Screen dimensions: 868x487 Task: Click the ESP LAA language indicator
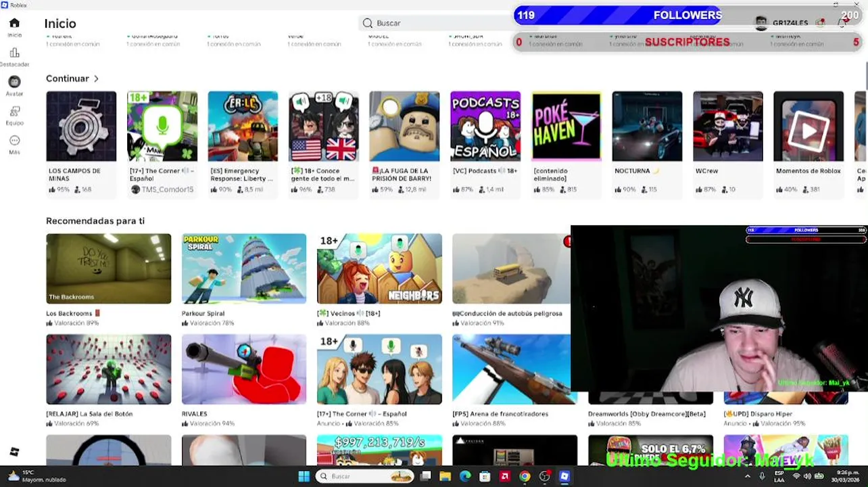point(779,476)
